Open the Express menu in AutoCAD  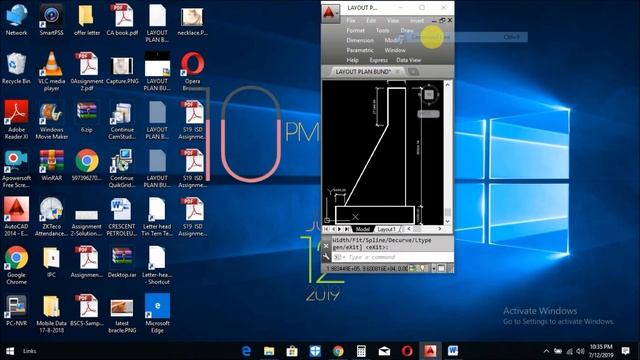[378, 60]
